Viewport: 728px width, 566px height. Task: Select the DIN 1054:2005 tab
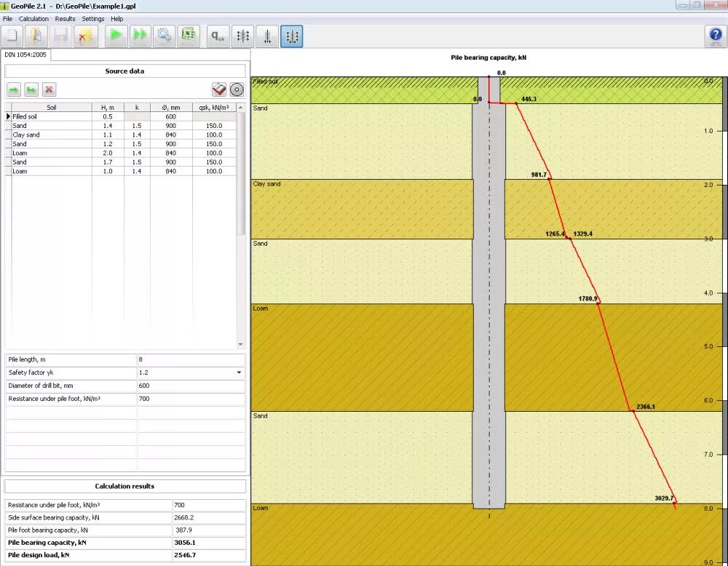tap(25, 55)
